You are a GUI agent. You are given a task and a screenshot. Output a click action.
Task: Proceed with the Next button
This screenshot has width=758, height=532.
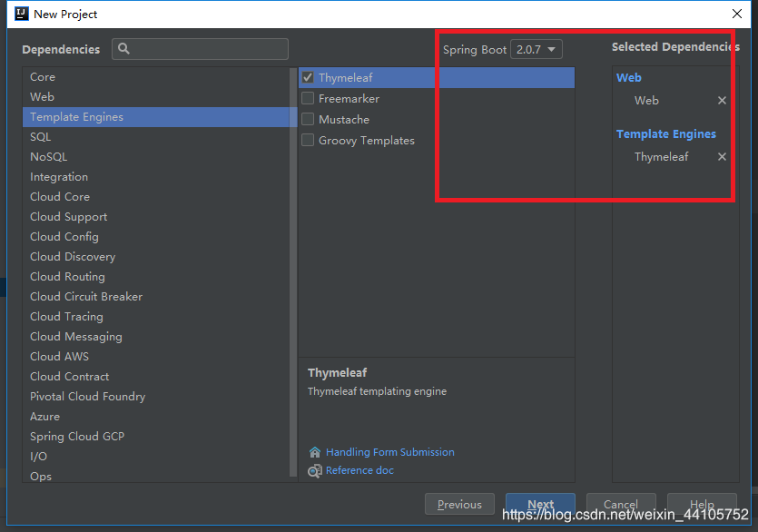540,505
